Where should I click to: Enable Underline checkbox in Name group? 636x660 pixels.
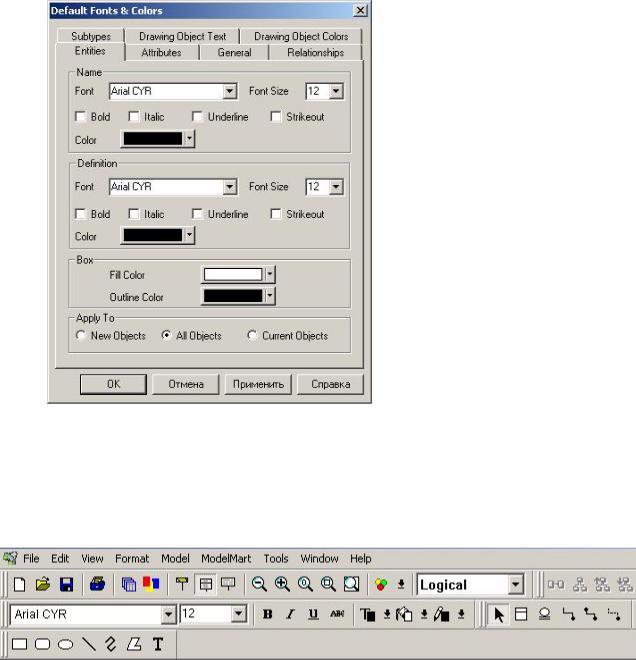197,117
